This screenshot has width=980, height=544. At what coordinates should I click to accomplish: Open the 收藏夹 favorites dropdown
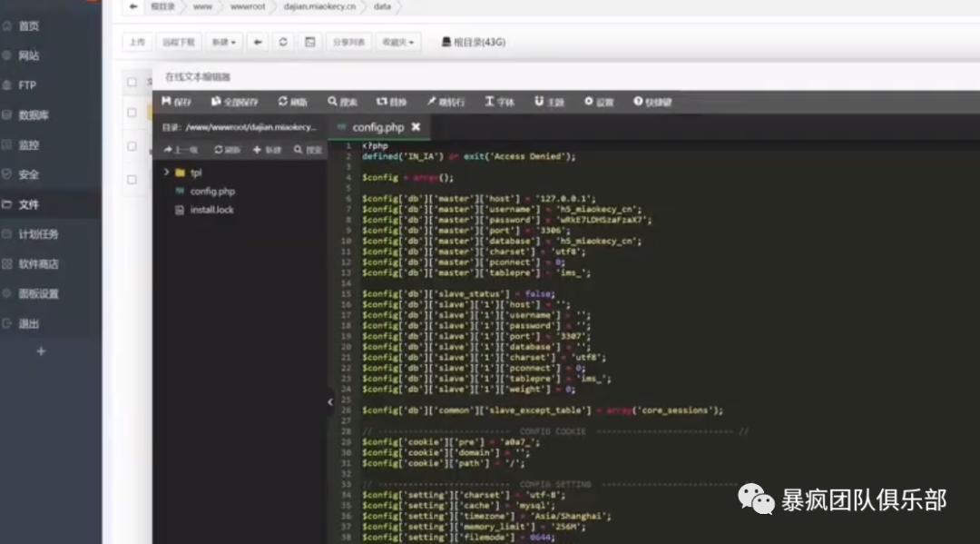(397, 42)
